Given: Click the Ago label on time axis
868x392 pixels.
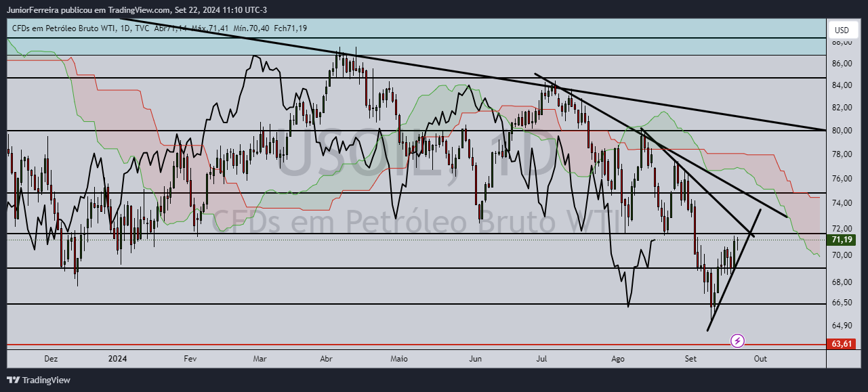Looking at the screenshot, I should (x=617, y=359).
